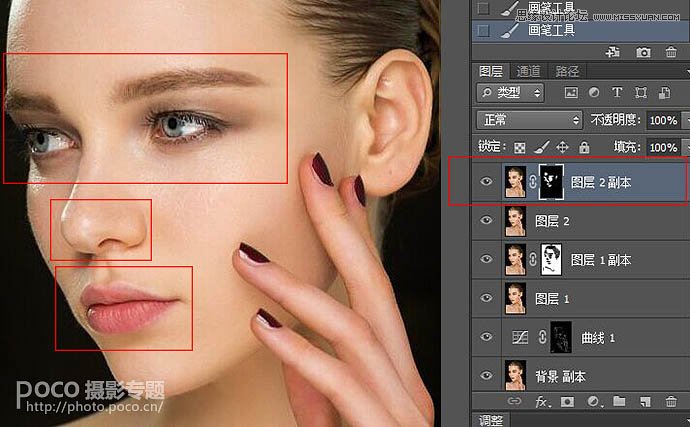Click the type layer filter icon
The image size is (690, 427).
coord(617,93)
